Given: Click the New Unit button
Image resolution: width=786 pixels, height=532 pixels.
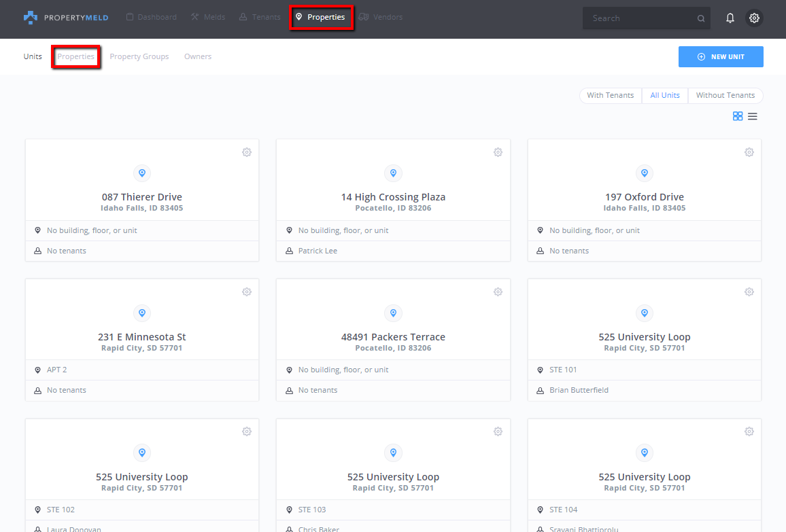Looking at the screenshot, I should pyautogui.click(x=721, y=57).
